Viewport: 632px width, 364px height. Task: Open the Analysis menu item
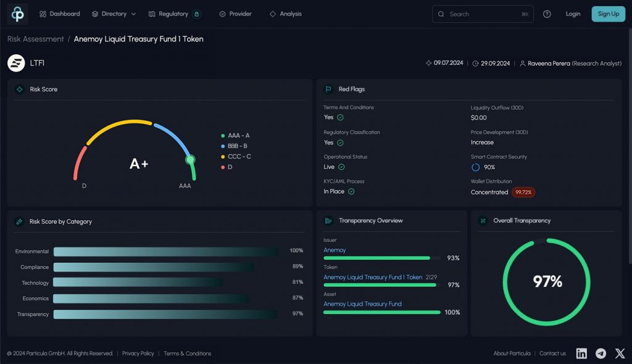pyautogui.click(x=286, y=14)
